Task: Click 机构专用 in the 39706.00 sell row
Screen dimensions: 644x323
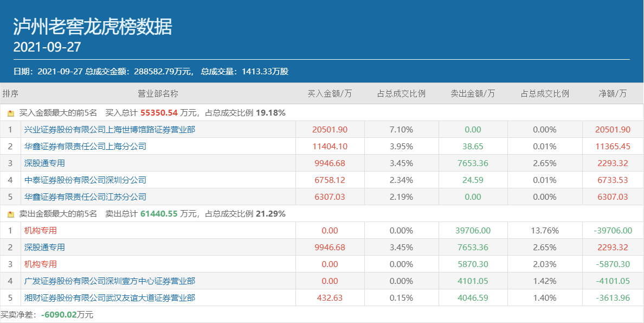Action: pyautogui.click(x=41, y=231)
